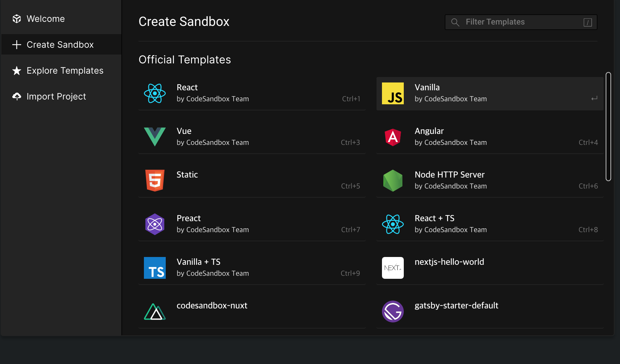
Task: Open the Welcome menu item
Action: (61, 19)
